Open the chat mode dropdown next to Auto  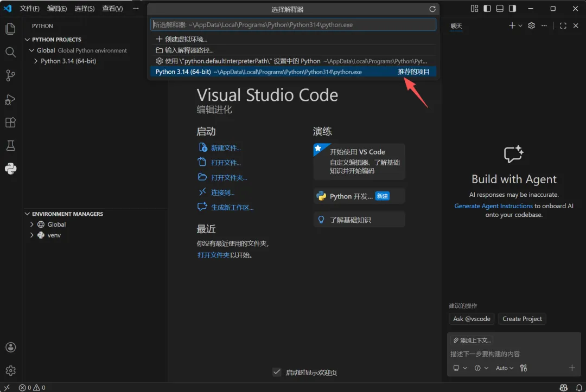(x=481, y=368)
